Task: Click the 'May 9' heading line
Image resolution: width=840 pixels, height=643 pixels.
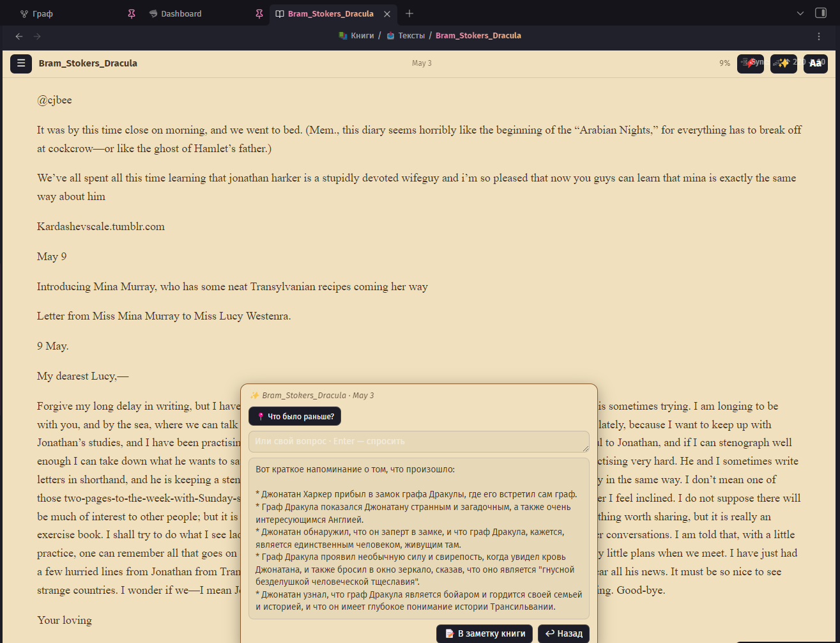Action: (x=52, y=256)
